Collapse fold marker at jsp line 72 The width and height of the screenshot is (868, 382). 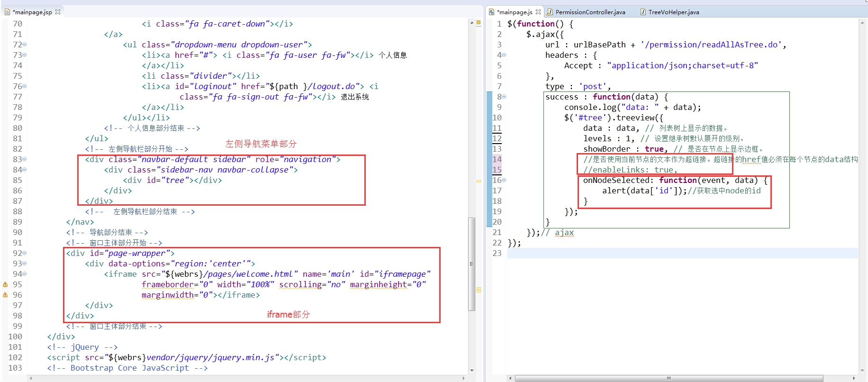(25, 45)
